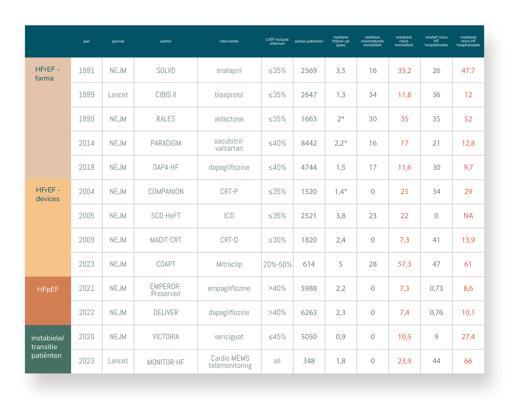This screenshot has height=409, width=532.
Task: Click the 'CIBIS II' author cell
Action: [166, 94]
